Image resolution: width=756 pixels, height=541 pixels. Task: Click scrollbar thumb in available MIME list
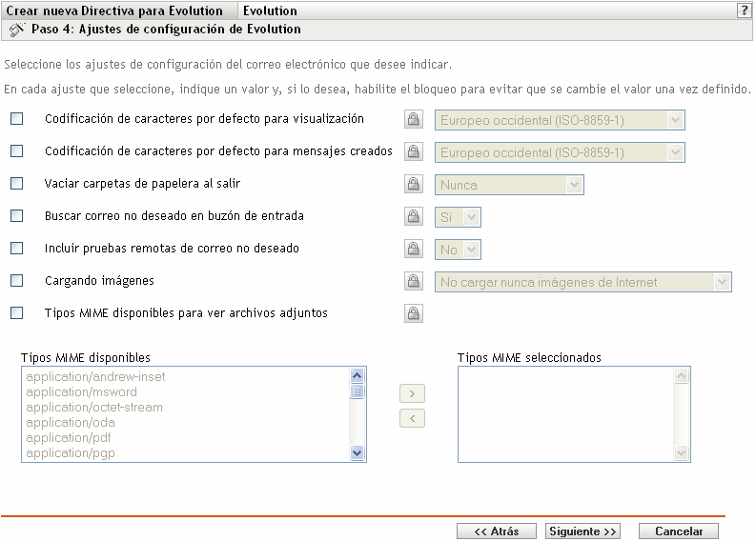pos(358,391)
